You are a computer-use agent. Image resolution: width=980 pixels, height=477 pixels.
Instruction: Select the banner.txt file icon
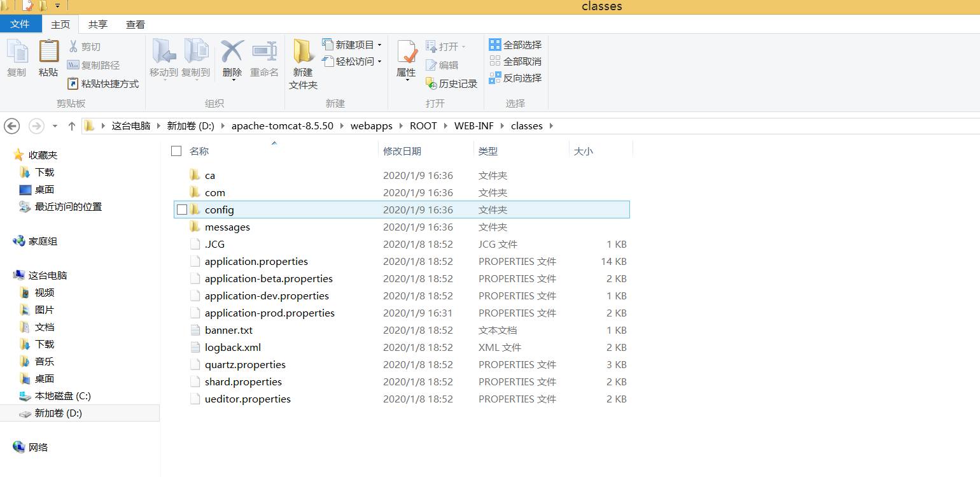click(x=195, y=330)
